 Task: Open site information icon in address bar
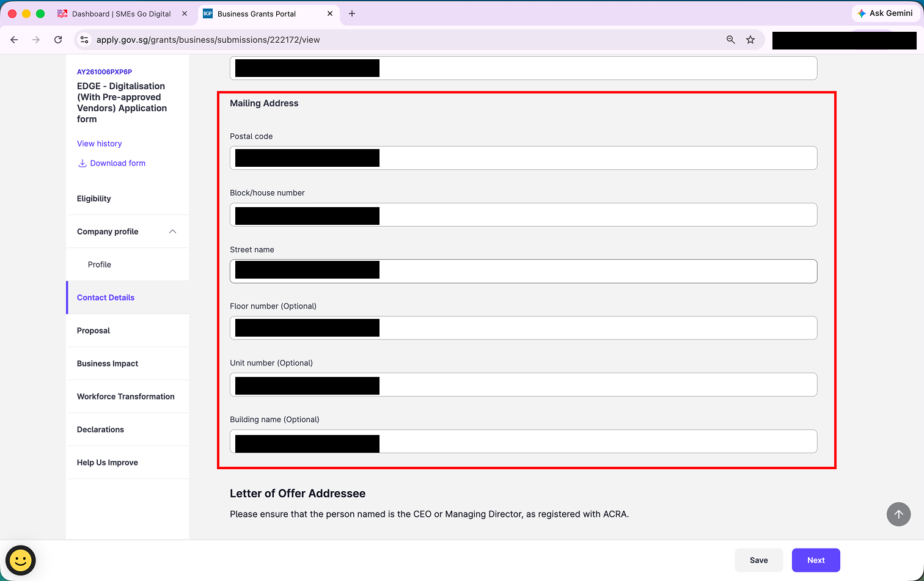(85, 40)
